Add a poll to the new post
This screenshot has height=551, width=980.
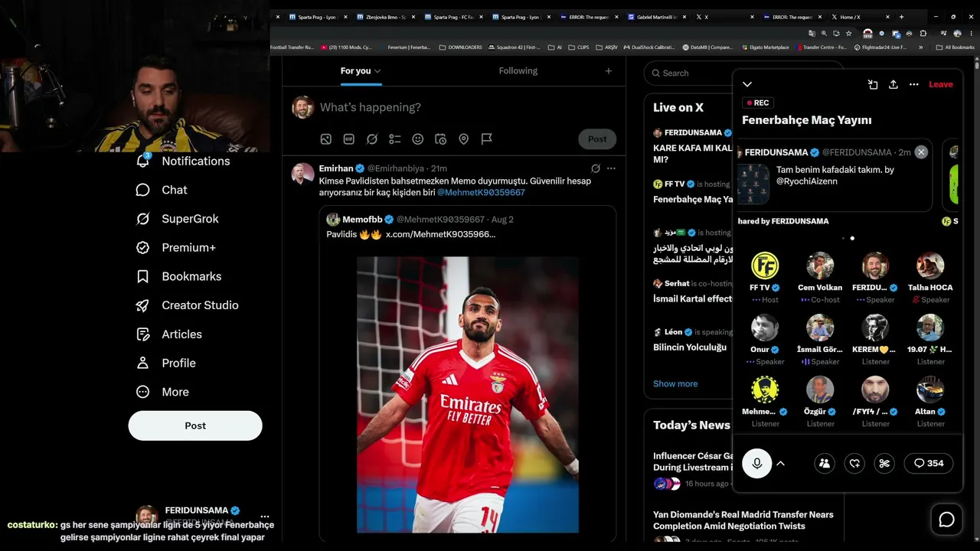[x=395, y=139]
